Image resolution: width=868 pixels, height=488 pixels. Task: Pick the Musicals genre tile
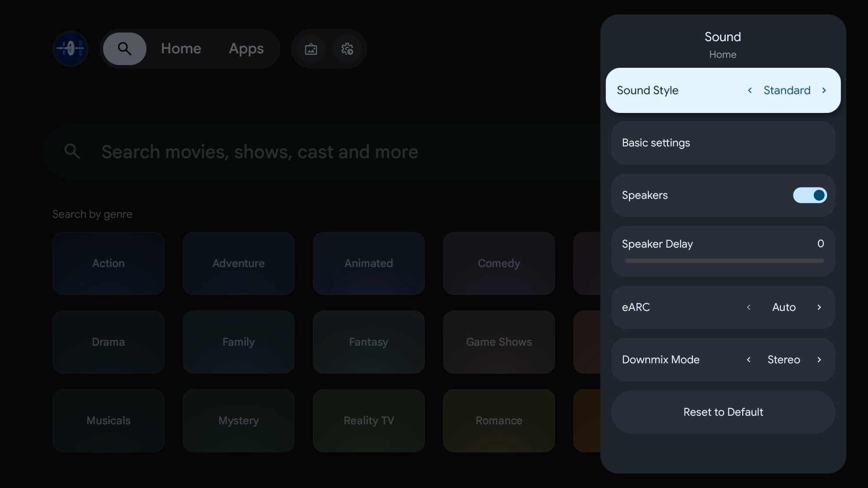click(108, 421)
